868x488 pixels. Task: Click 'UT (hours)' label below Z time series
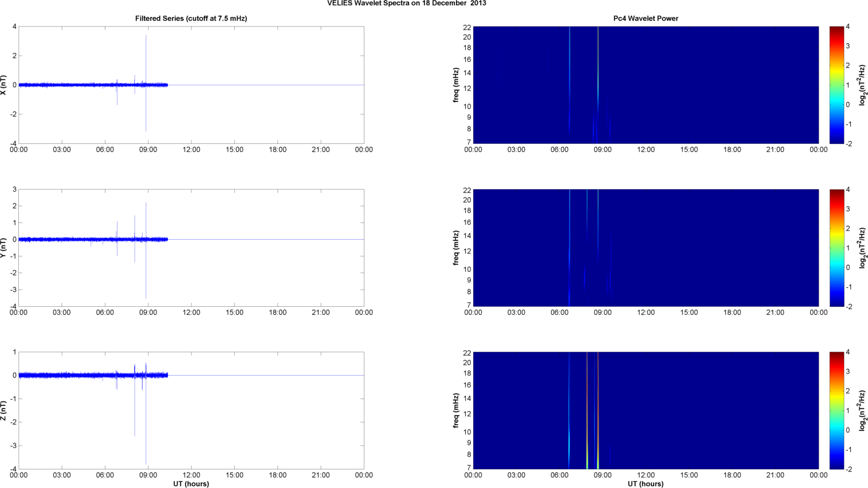coord(191,483)
